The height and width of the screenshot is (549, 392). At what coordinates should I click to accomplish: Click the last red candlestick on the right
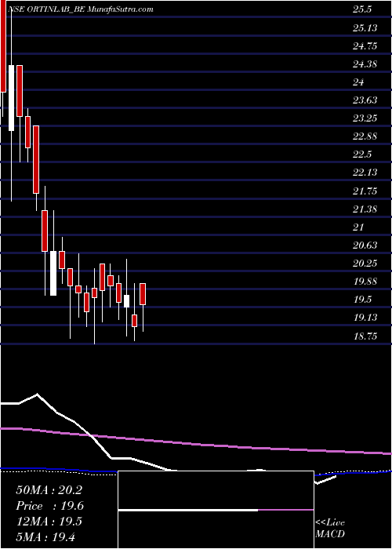coord(143,294)
